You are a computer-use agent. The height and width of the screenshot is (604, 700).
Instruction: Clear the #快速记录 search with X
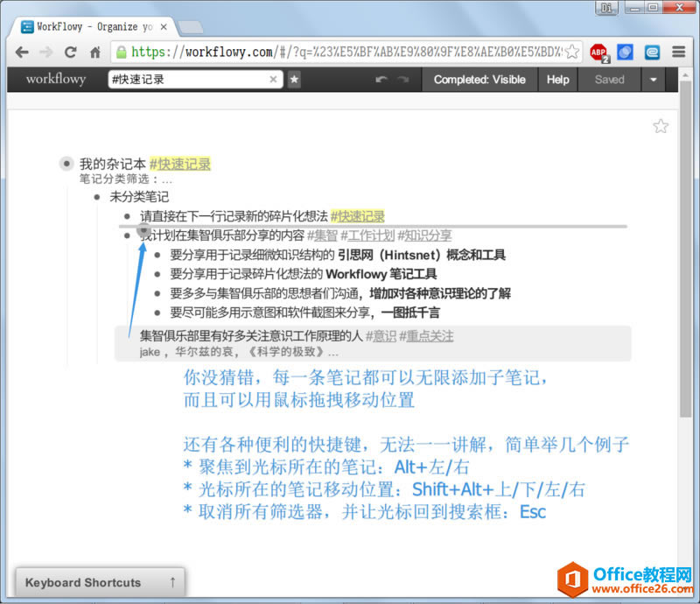(x=273, y=80)
